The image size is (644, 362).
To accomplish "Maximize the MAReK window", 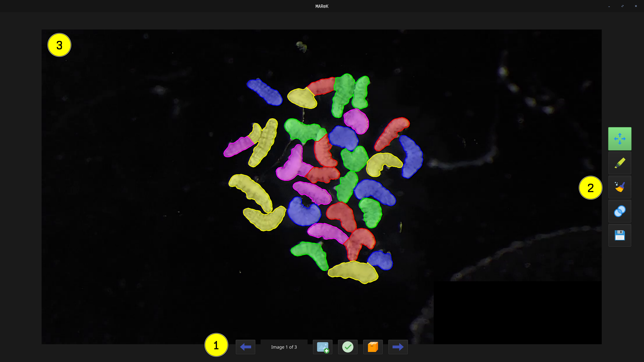I will pos(623,6).
